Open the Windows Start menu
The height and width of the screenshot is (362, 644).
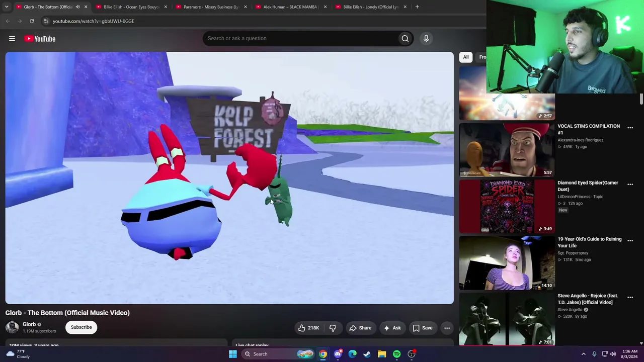(x=233, y=354)
